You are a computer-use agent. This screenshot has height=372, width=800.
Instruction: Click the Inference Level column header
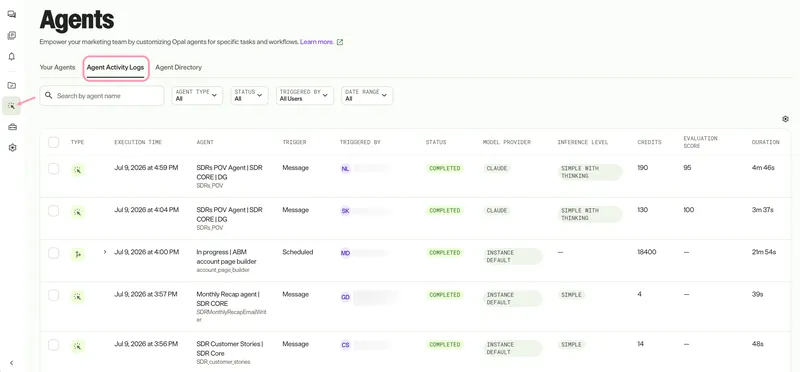[583, 142]
